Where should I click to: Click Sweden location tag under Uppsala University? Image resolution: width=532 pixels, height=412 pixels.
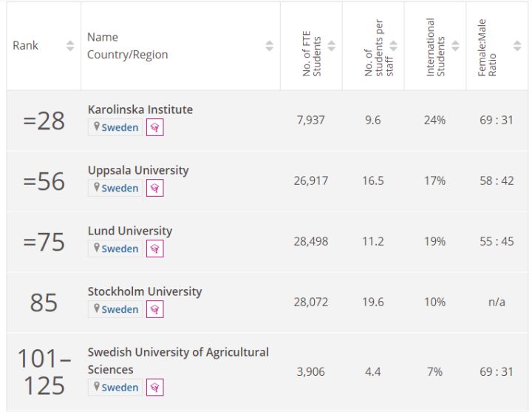click(115, 188)
